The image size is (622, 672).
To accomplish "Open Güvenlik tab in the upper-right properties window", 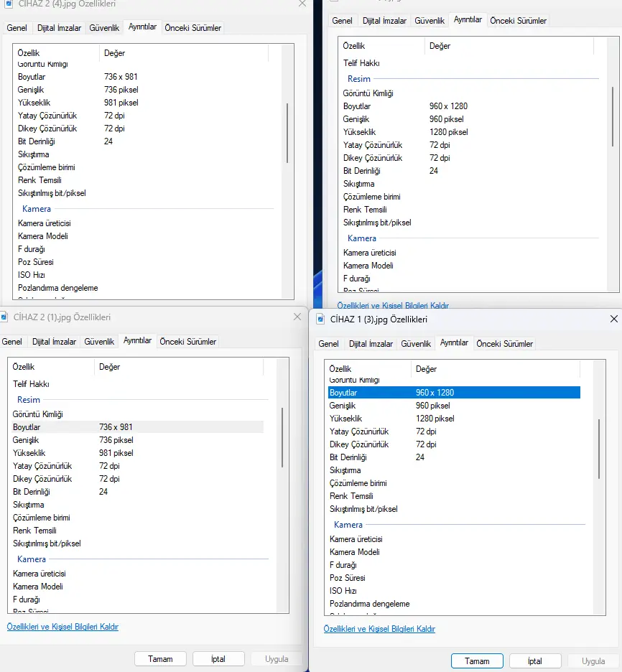I will coord(430,21).
